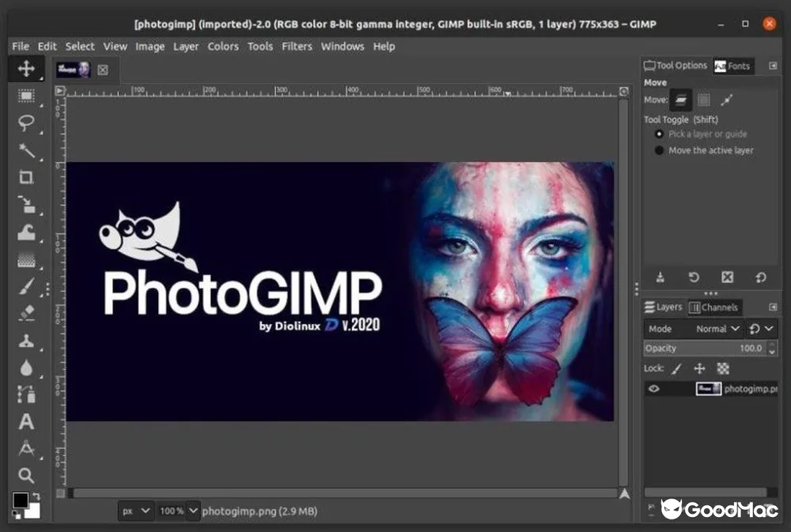
Task: Open the Tools menu
Action: point(259,47)
